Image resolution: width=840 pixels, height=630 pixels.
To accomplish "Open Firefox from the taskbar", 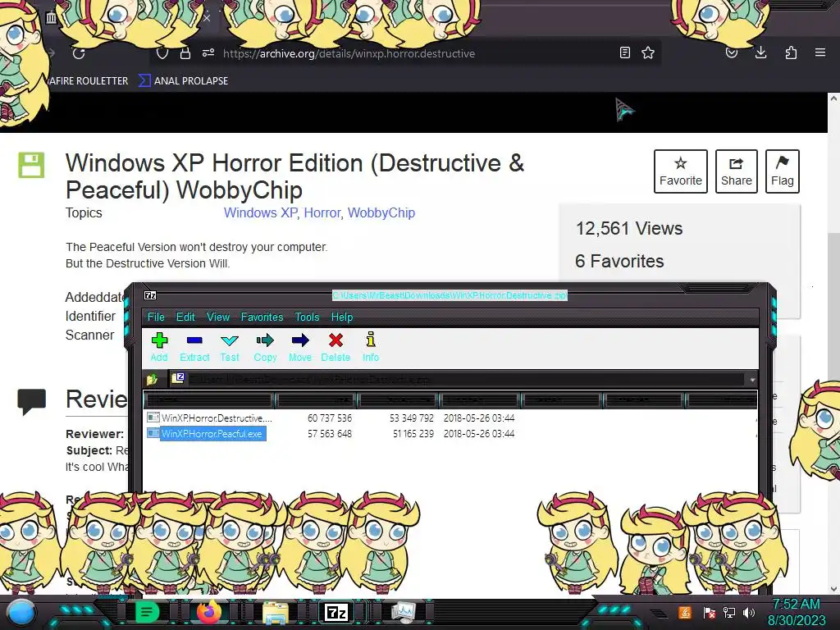I will point(209,611).
